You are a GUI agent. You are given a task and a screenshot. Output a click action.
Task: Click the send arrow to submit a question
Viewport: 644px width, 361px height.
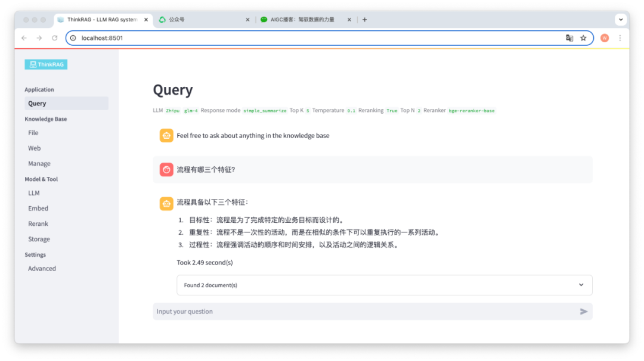[x=584, y=311]
